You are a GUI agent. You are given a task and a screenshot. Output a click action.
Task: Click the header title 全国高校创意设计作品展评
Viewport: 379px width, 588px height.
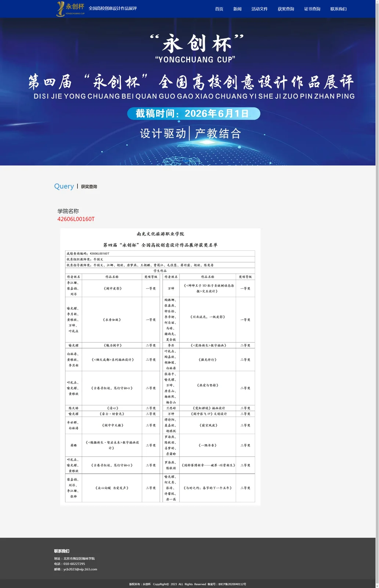click(x=113, y=8)
